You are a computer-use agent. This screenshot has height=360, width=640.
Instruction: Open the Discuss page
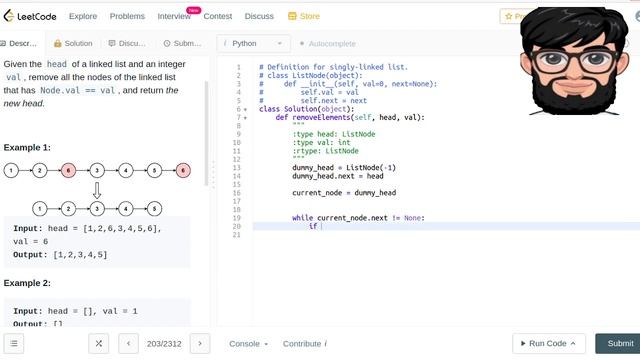tap(259, 16)
